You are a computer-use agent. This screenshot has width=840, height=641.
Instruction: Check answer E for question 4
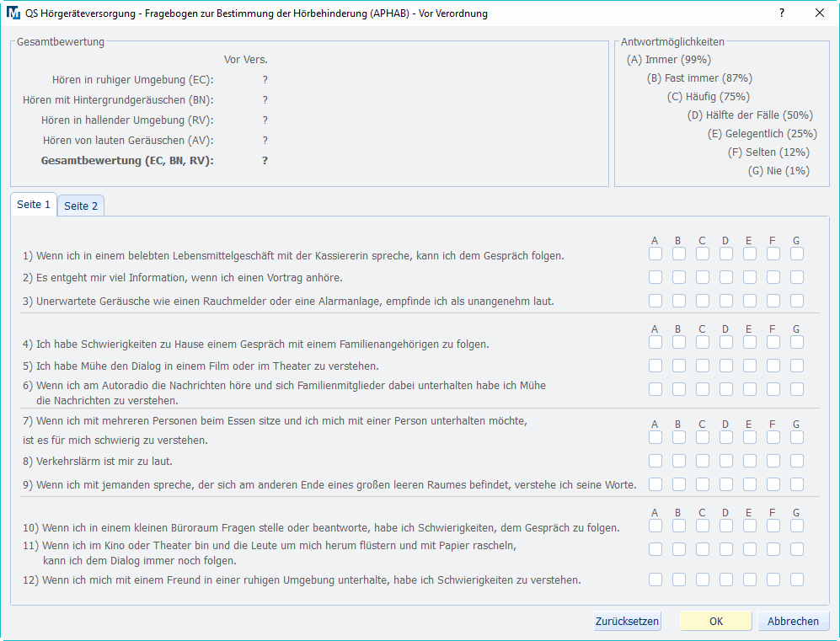[x=750, y=342]
